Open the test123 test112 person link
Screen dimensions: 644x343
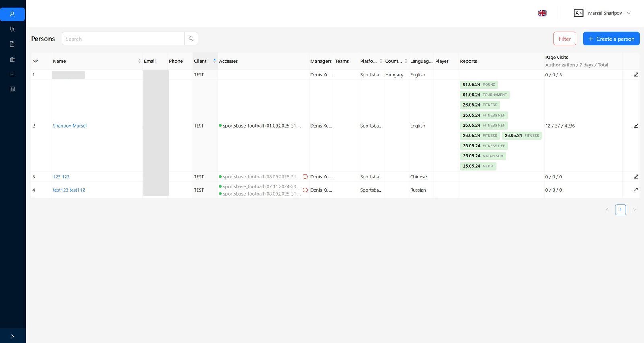click(x=69, y=190)
